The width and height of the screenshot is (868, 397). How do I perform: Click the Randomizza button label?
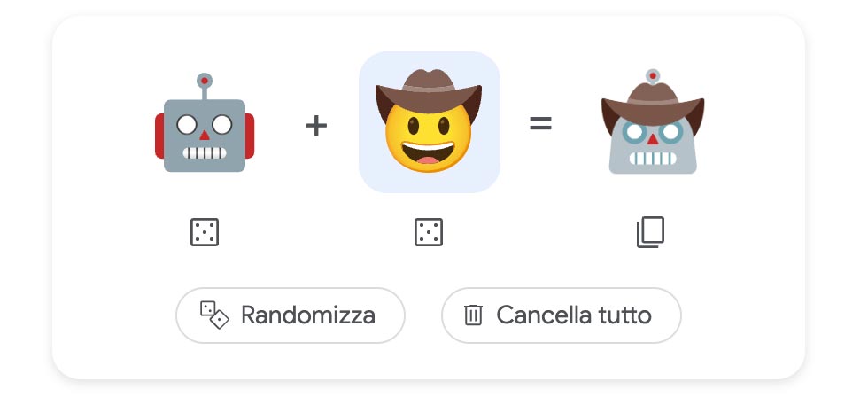[308, 315]
